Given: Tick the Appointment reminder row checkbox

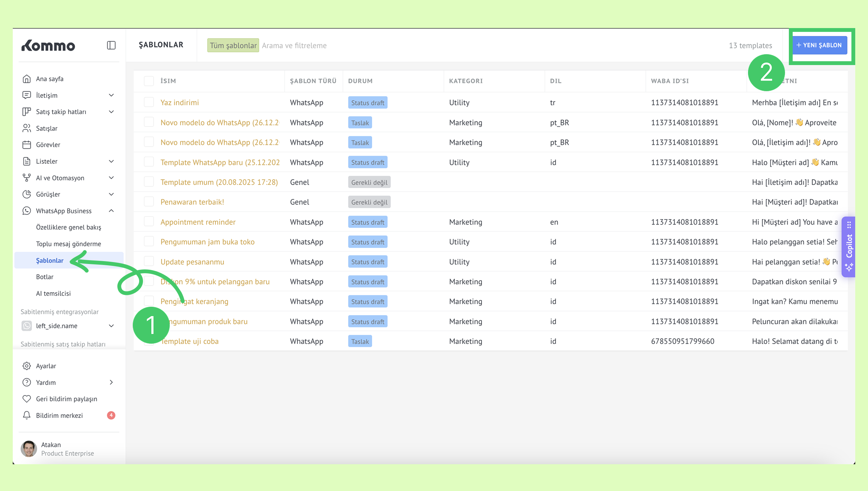Looking at the screenshot, I should 149,222.
